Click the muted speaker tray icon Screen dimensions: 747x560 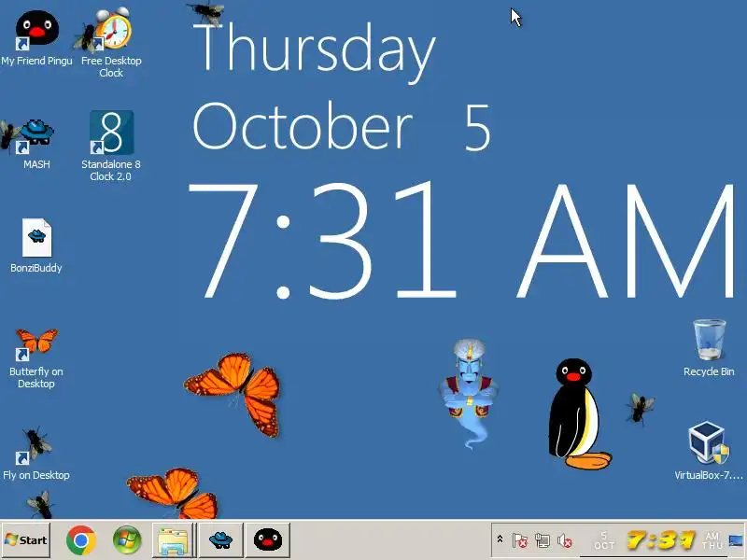coord(565,540)
